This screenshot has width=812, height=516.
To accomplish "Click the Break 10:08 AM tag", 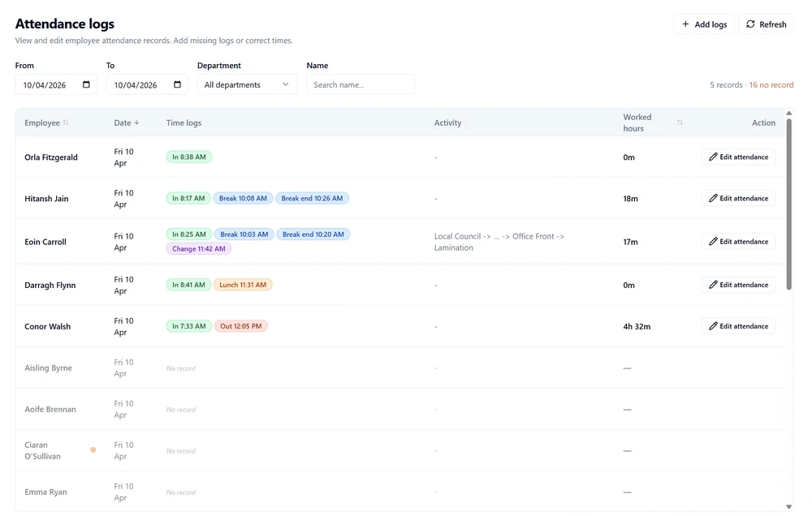I will coord(243,198).
